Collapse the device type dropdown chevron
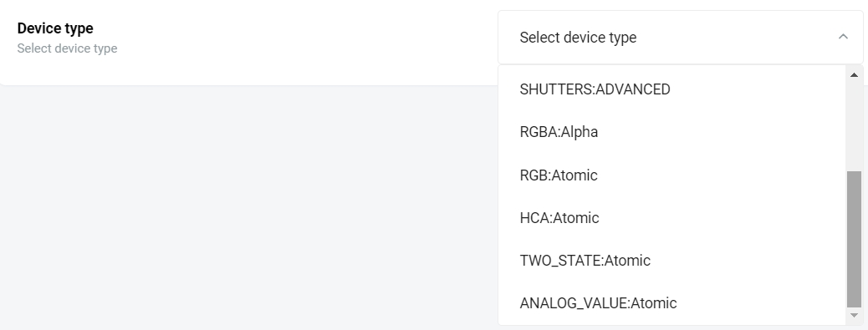 tap(843, 37)
